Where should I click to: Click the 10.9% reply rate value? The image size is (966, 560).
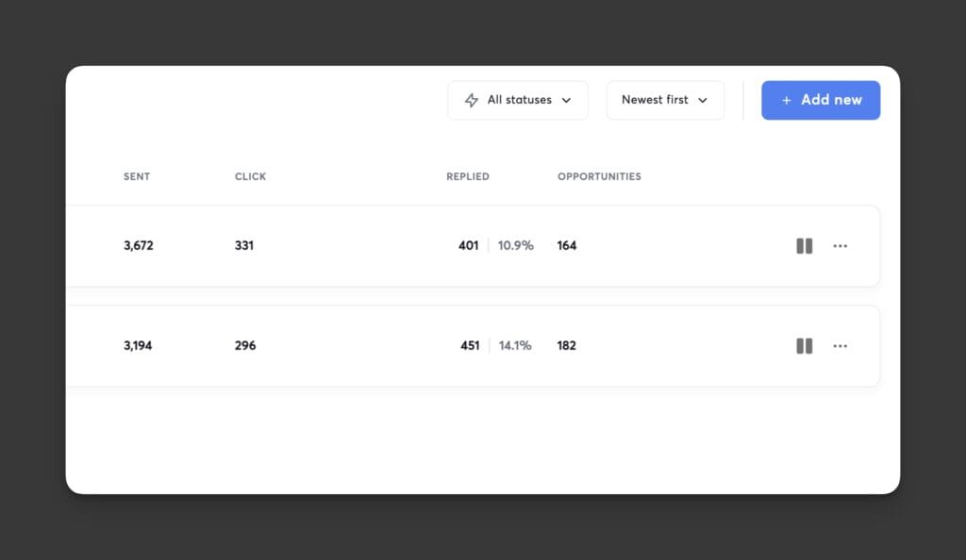click(515, 245)
